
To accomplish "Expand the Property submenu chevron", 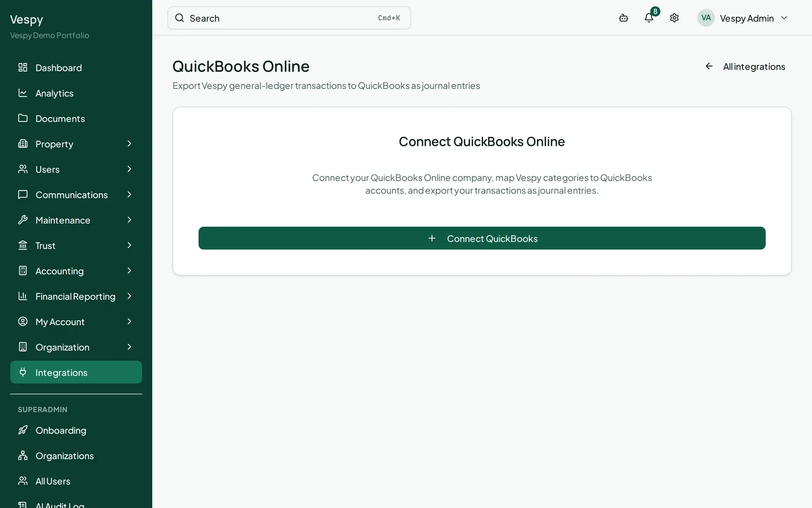I will [x=129, y=144].
